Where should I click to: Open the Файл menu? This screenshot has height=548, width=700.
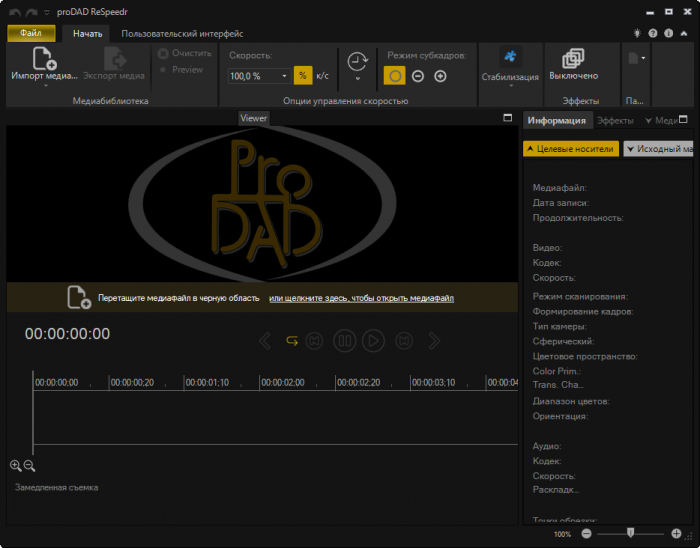pyautogui.click(x=30, y=33)
